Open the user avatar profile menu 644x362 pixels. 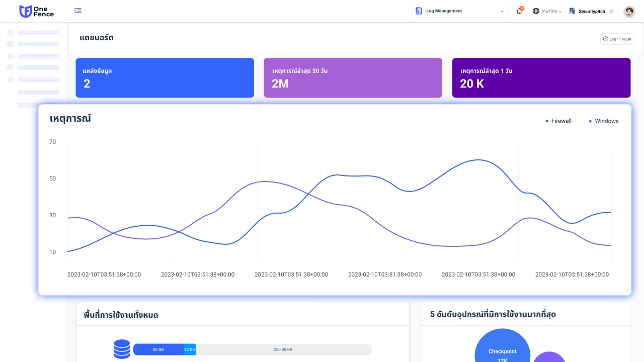[x=629, y=12]
